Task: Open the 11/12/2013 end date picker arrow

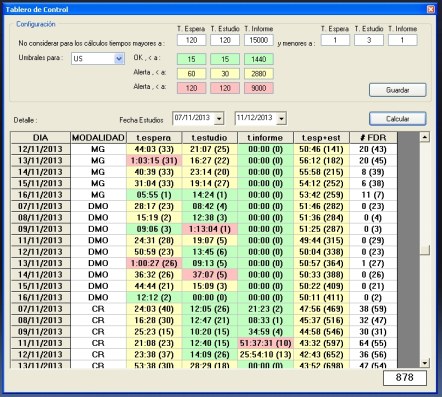Action: [x=281, y=118]
